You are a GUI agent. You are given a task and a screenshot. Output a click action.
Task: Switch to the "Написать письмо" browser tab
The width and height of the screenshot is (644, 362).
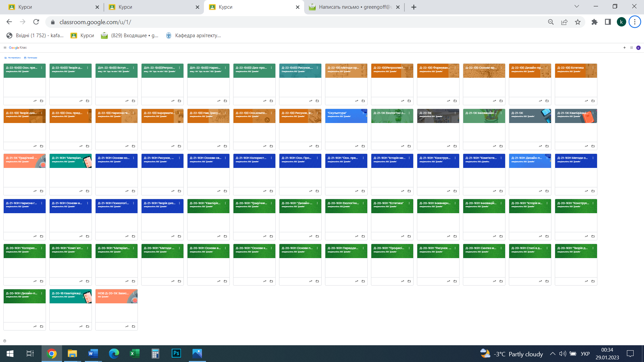[x=355, y=7]
